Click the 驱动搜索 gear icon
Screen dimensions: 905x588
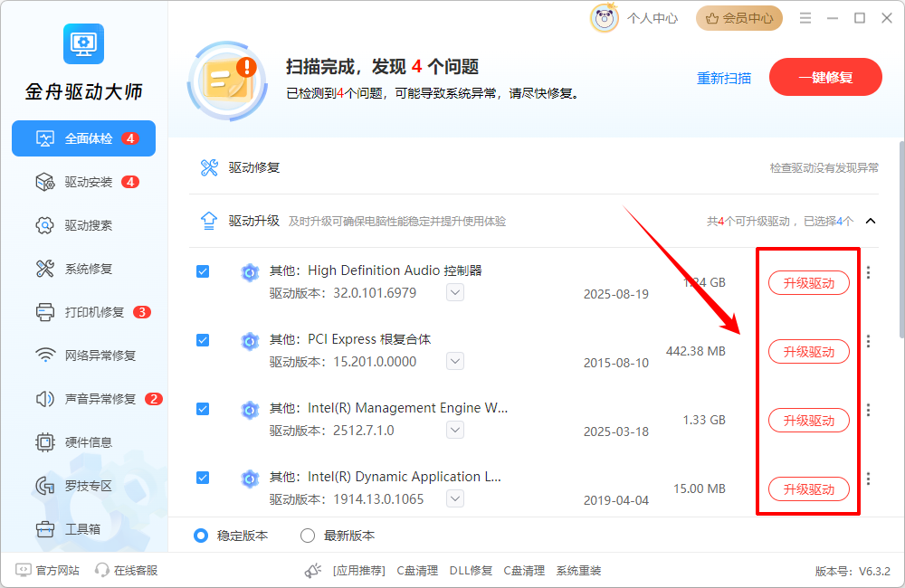[45, 225]
